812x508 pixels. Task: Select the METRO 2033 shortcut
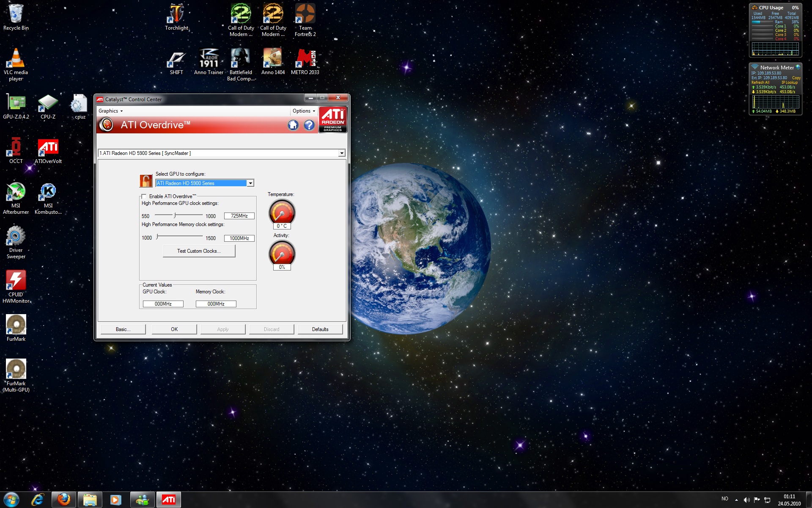coord(305,61)
